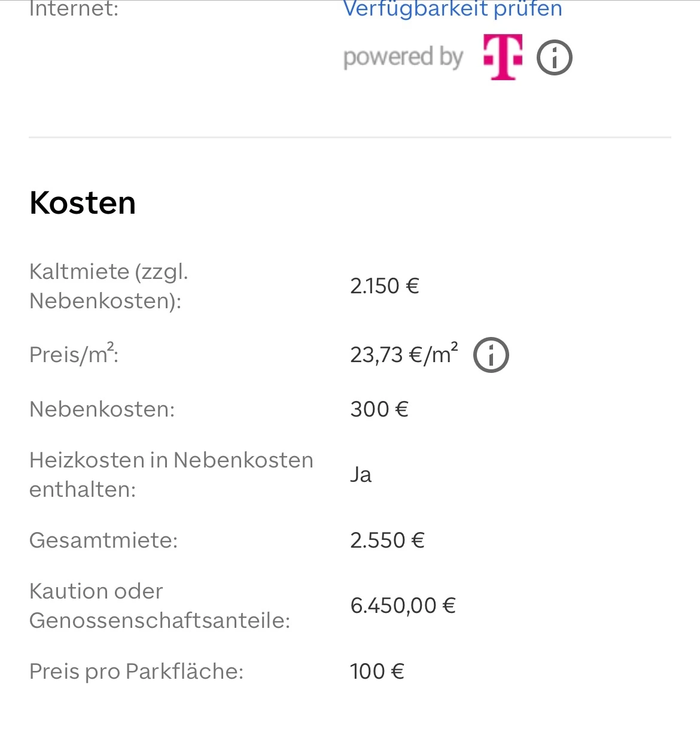Tap the info icon beside the Telekom logo

[555, 58]
